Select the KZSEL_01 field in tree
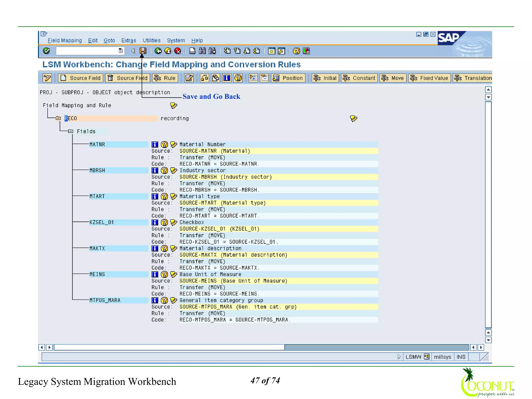532x399 pixels. pos(118,222)
